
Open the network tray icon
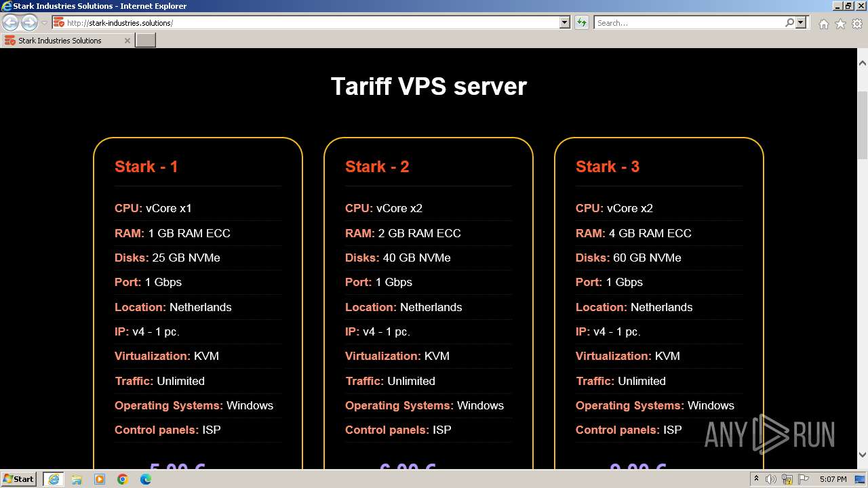pyautogui.click(x=787, y=479)
